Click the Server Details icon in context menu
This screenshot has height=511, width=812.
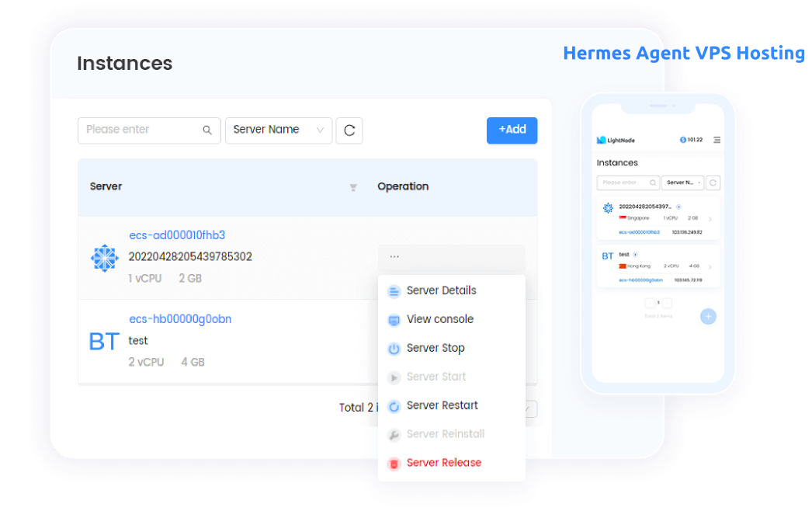[x=394, y=290]
